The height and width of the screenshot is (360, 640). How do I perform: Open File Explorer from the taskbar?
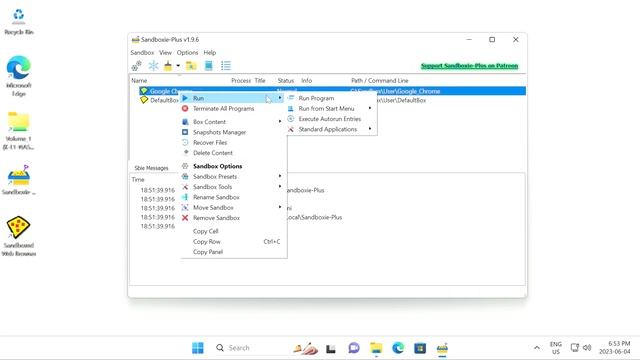pyautogui.click(x=376, y=348)
